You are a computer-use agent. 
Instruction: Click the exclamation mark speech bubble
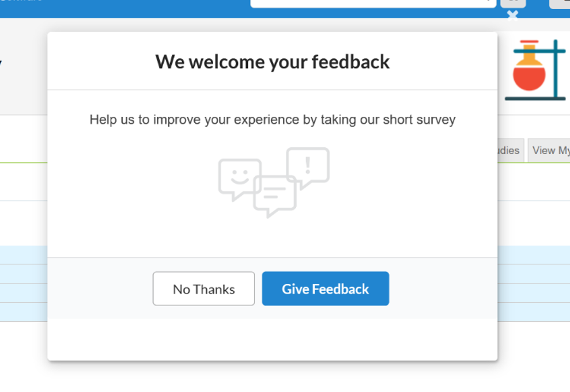point(309,165)
